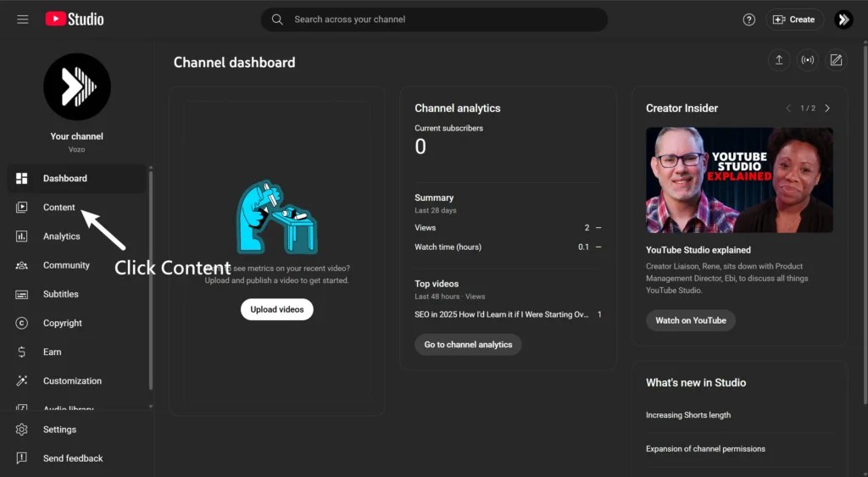The image size is (868, 477).
Task: Open the Earn menu item
Action: click(77, 352)
